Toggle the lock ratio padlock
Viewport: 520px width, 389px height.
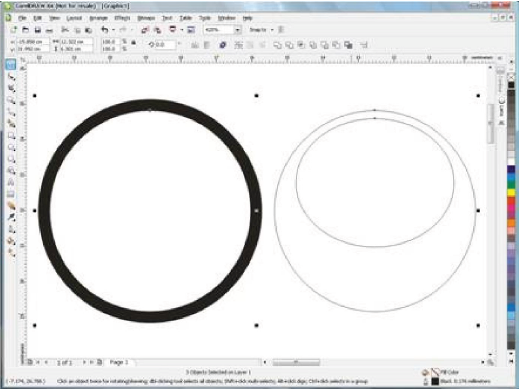point(133,43)
